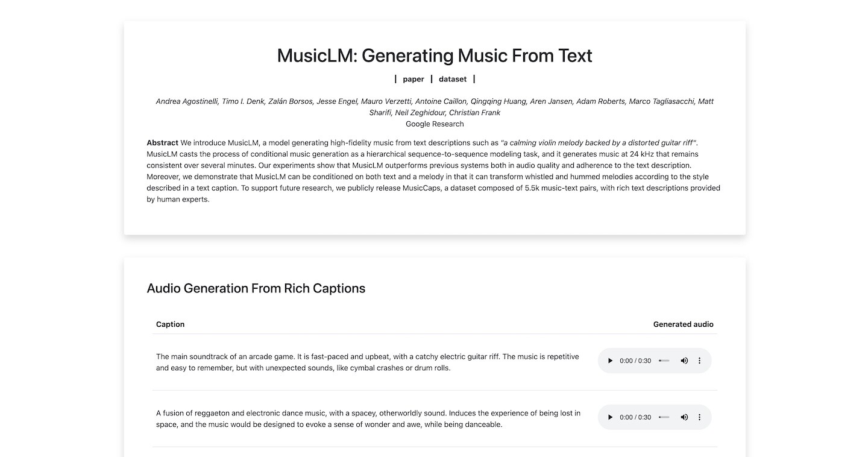Mute the arcade game audio player
Image resolution: width=868 pixels, height=457 pixels.
pos(684,361)
